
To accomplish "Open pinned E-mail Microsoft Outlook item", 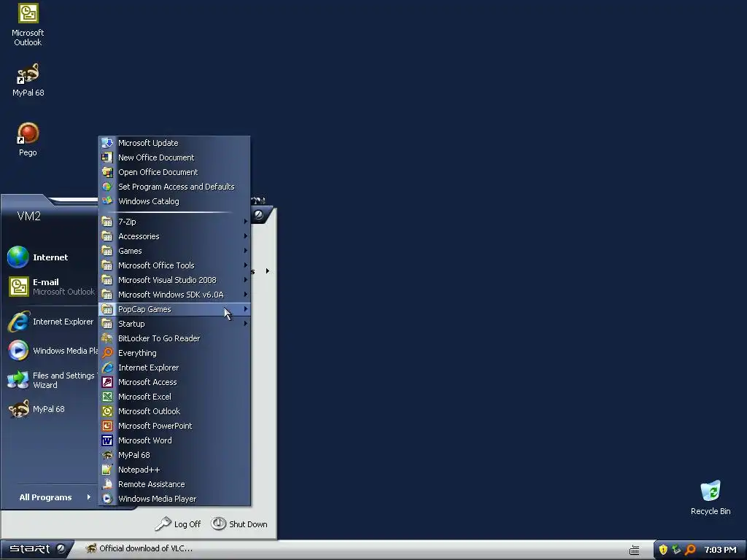I will tap(51, 287).
